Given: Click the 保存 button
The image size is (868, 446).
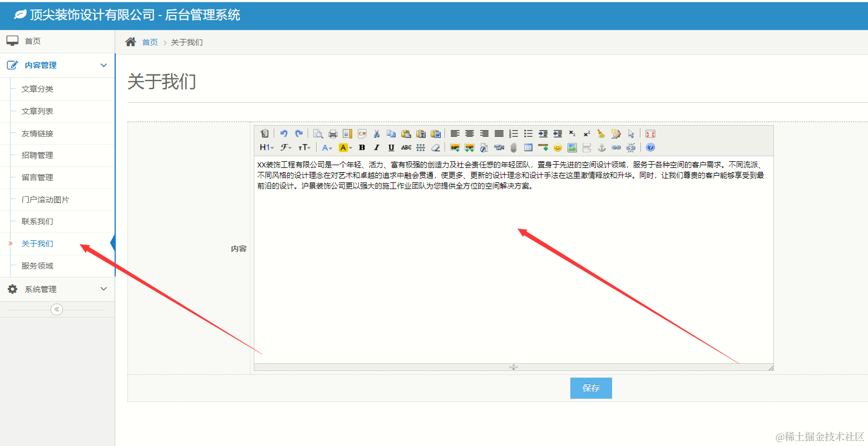Looking at the screenshot, I should (591, 388).
